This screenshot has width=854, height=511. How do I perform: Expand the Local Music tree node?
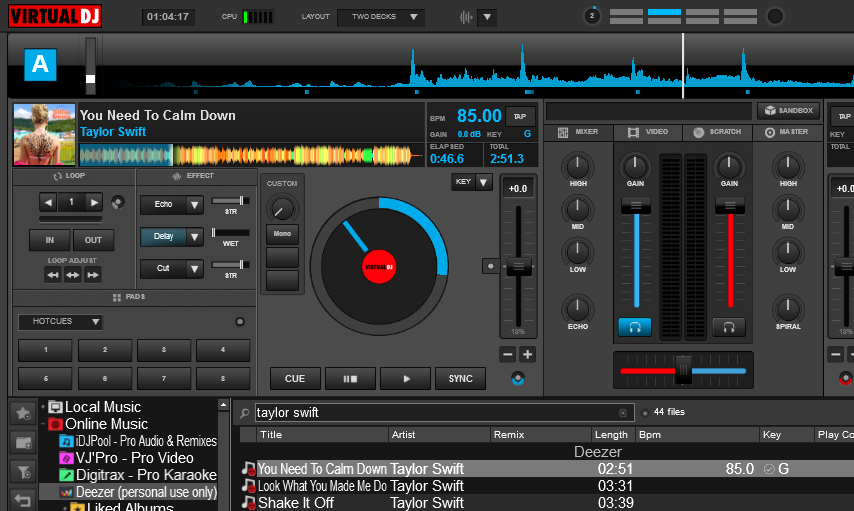coord(43,406)
